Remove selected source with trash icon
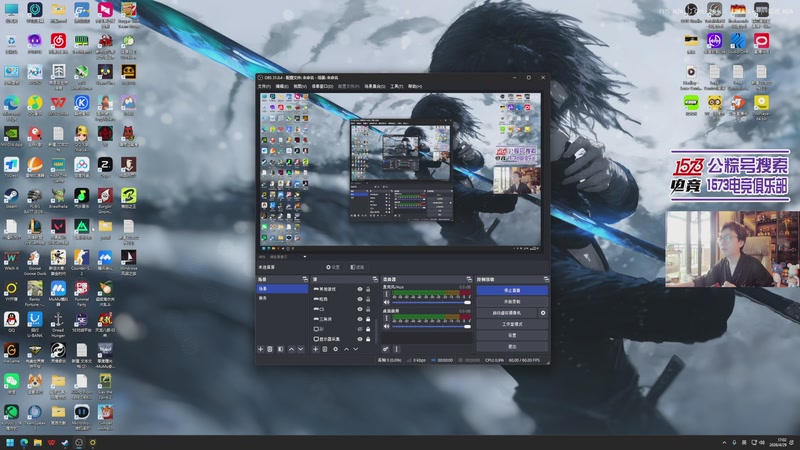The width and height of the screenshot is (800, 450). pos(324,349)
